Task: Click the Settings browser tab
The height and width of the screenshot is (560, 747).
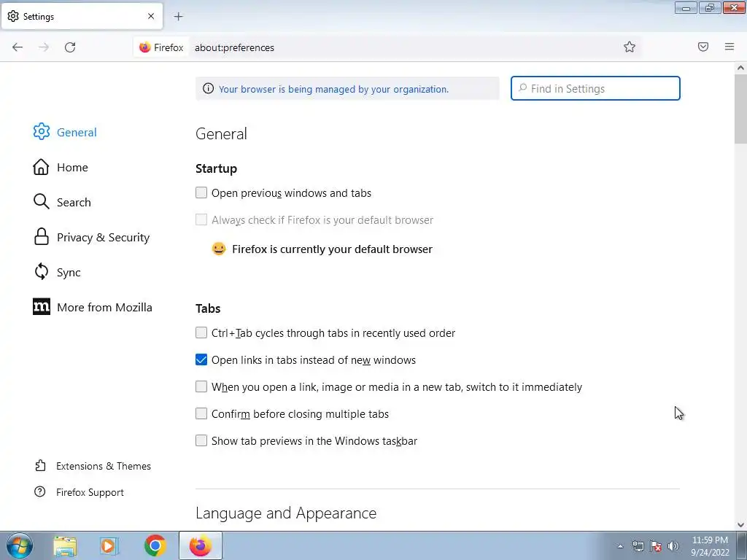Action: [82, 16]
